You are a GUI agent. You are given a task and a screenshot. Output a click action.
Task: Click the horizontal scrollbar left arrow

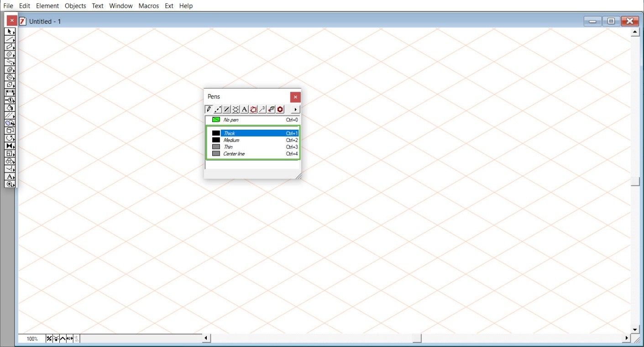(206, 338)
